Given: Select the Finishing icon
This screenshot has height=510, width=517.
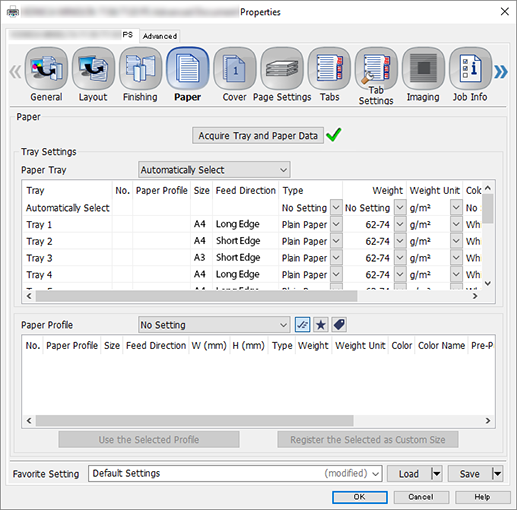Looking at the screenshot, I should pyautogui.click(x=140, y=69).
